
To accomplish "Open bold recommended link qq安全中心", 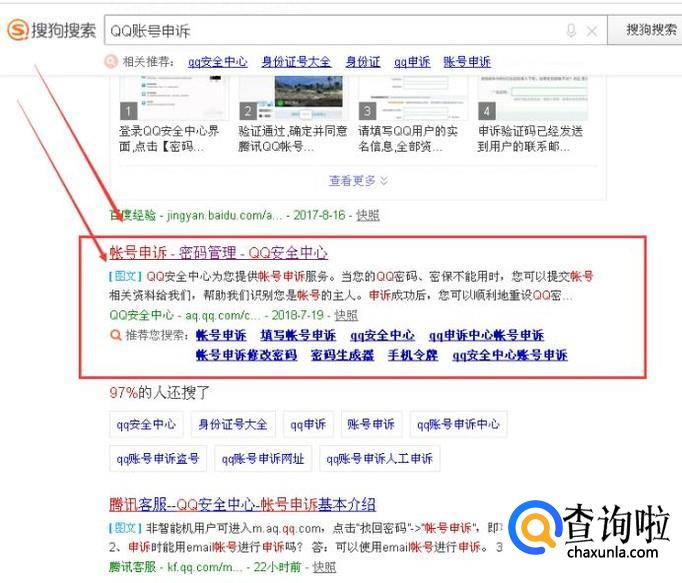I will 382,335.
